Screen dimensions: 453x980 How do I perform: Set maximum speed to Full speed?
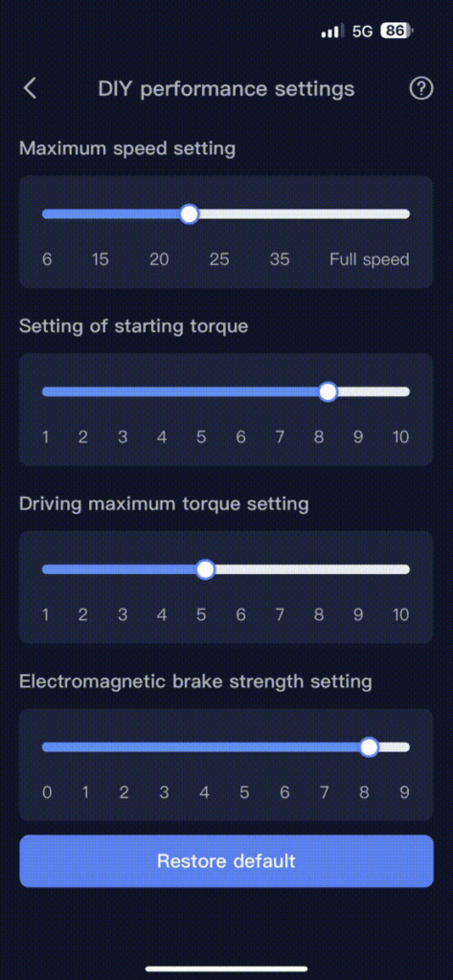coord(369,259)
